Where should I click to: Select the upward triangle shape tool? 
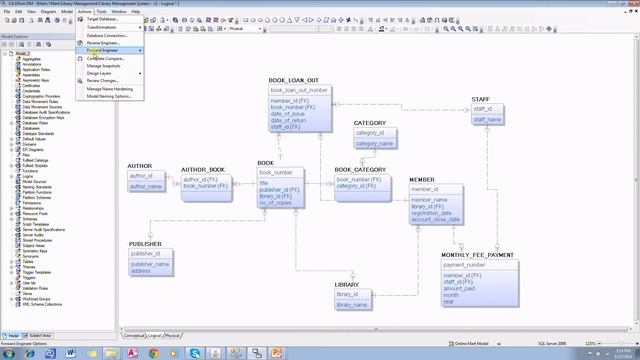(289, 20)
